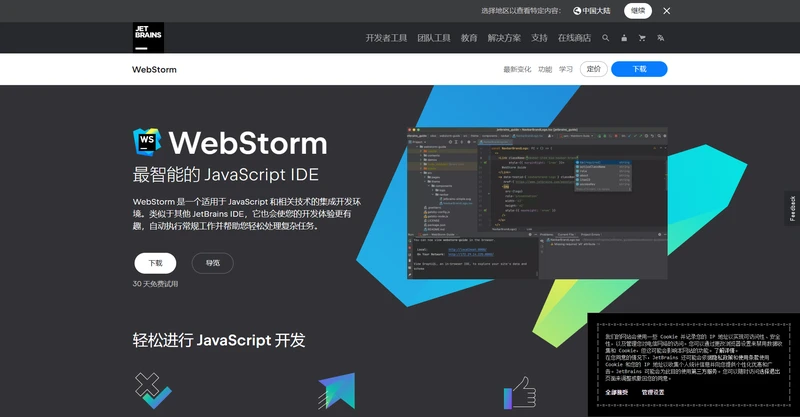The image size is (800, 417).
Task: Open the WebStorm IDE screenshot preview
Action: [x=537, y=203]
